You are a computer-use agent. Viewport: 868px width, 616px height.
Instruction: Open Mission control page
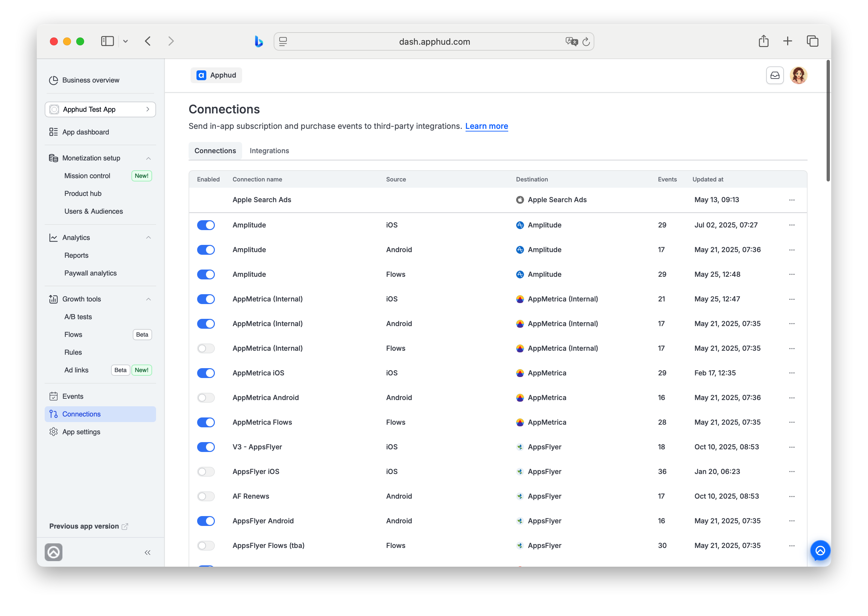[x=87, y=176]
